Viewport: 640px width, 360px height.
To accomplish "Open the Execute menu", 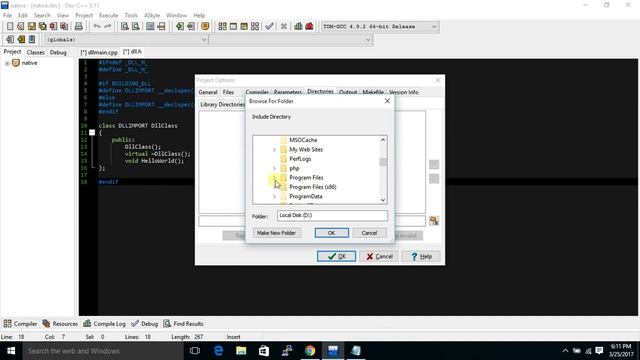I will point(109,15).
